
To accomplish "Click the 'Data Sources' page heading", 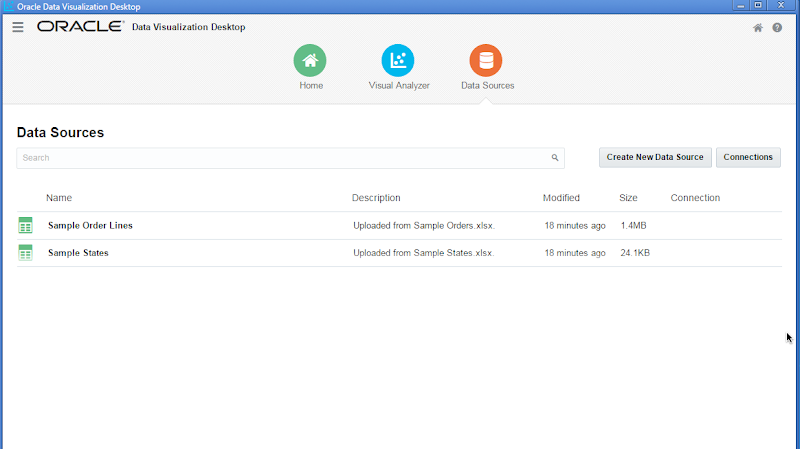I will (x=60, y=133).
